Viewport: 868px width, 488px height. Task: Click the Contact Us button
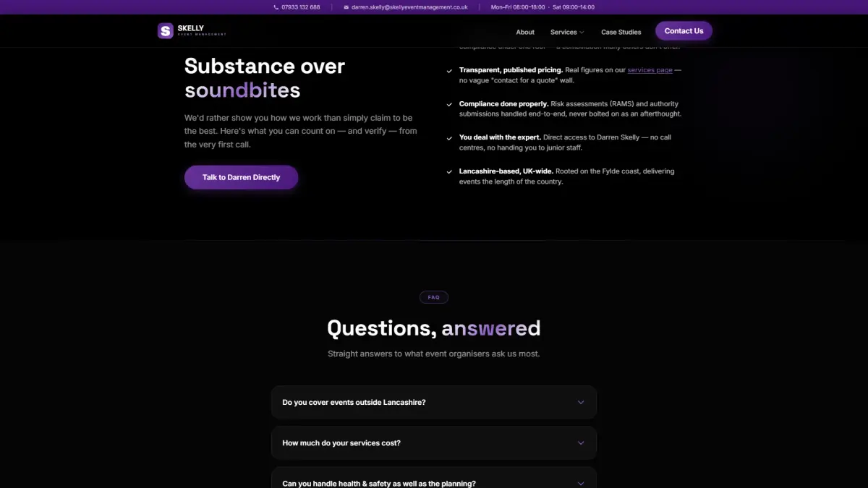click(x=684, y=31)
